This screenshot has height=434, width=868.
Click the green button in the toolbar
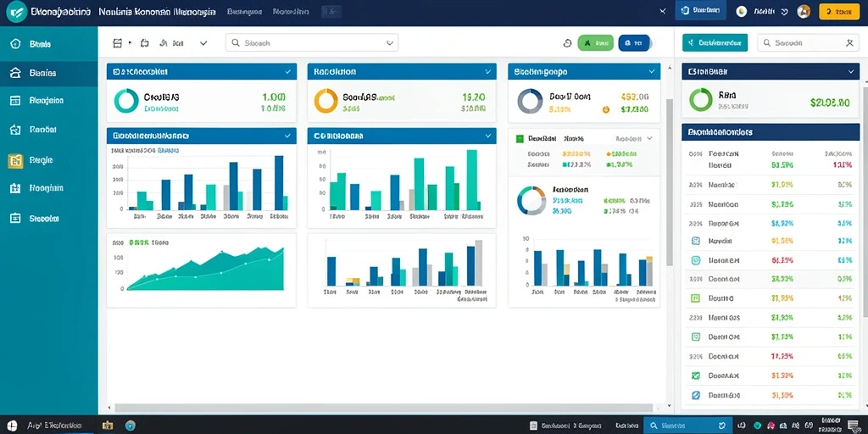(x=595, y=42)
